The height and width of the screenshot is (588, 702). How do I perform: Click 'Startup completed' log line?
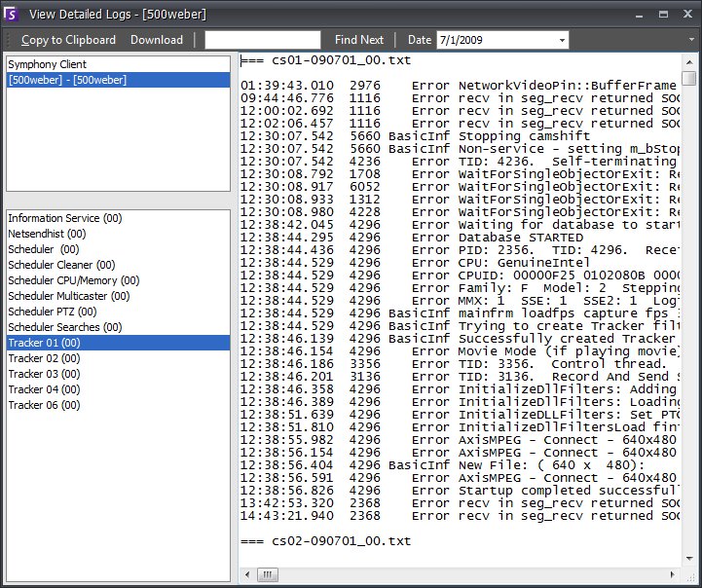[460, 491]
